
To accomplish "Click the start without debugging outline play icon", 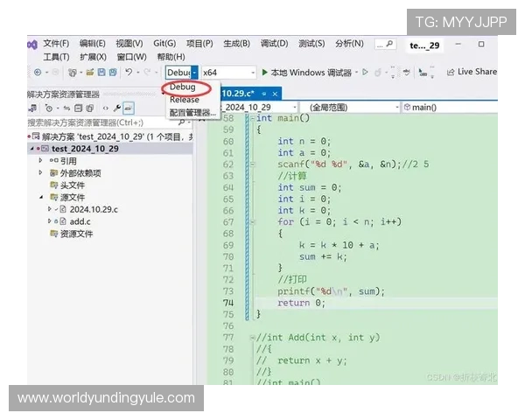I will (365, 72).
